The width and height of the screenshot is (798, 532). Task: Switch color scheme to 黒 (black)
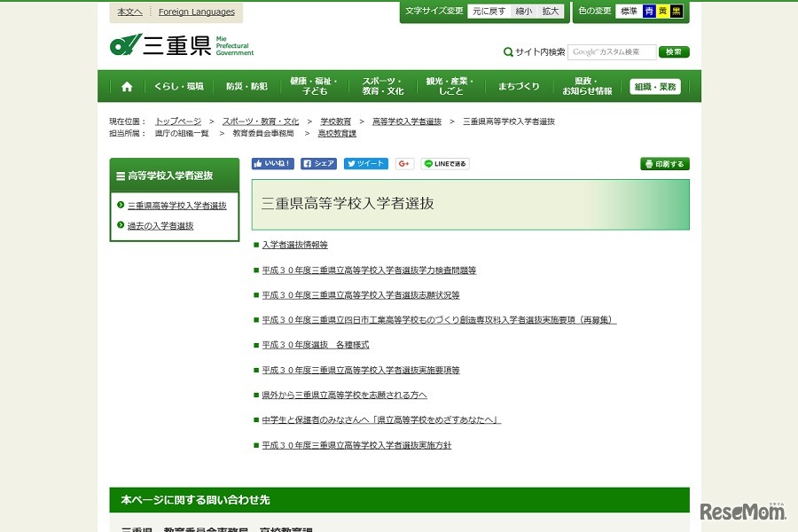point(677,11)
